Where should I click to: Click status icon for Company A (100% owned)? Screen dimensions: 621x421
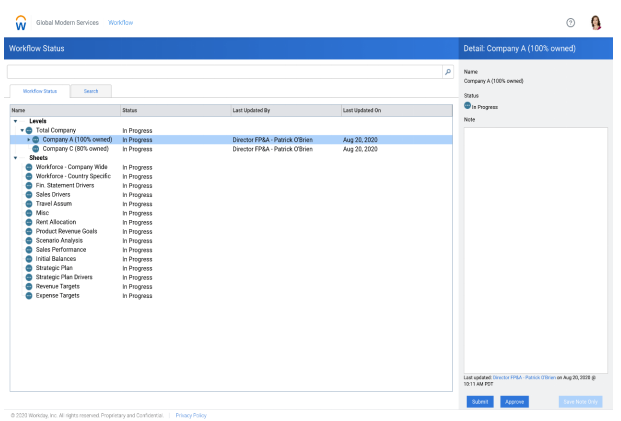click(x=36, y=139)
